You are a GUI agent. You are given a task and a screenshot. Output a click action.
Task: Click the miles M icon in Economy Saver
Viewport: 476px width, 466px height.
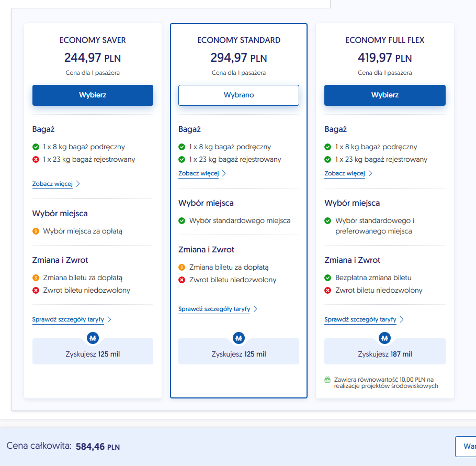pyautogui.click(x=93, y=338)
